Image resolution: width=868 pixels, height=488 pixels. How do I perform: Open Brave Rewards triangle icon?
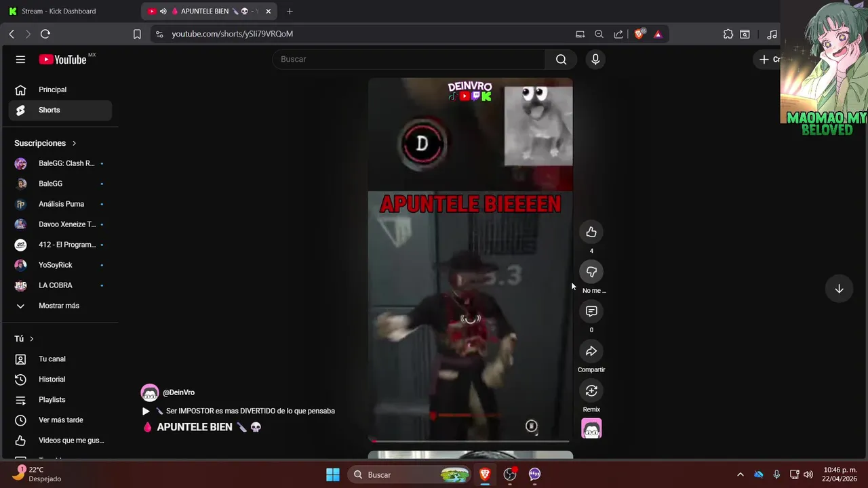(x=658, y=34)
